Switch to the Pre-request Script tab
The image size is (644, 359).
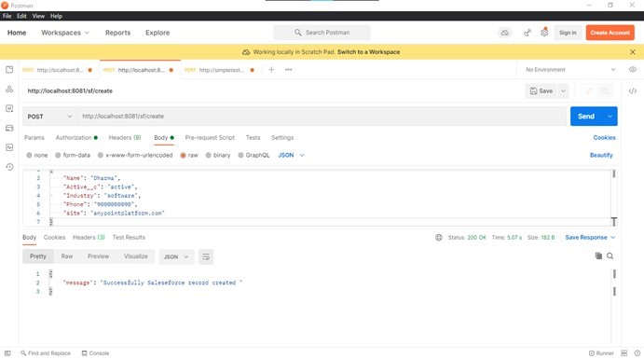tap(210, 138)
